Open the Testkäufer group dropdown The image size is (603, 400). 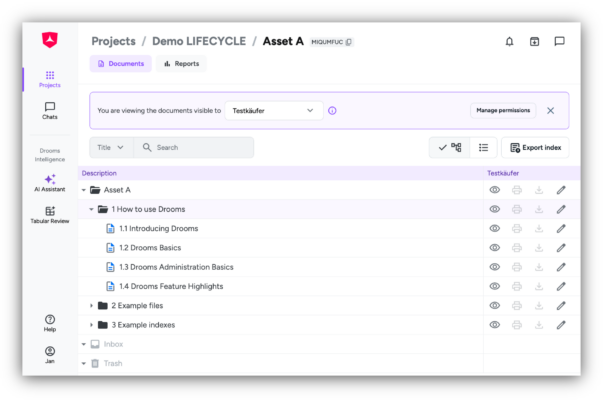pos(274,111)
